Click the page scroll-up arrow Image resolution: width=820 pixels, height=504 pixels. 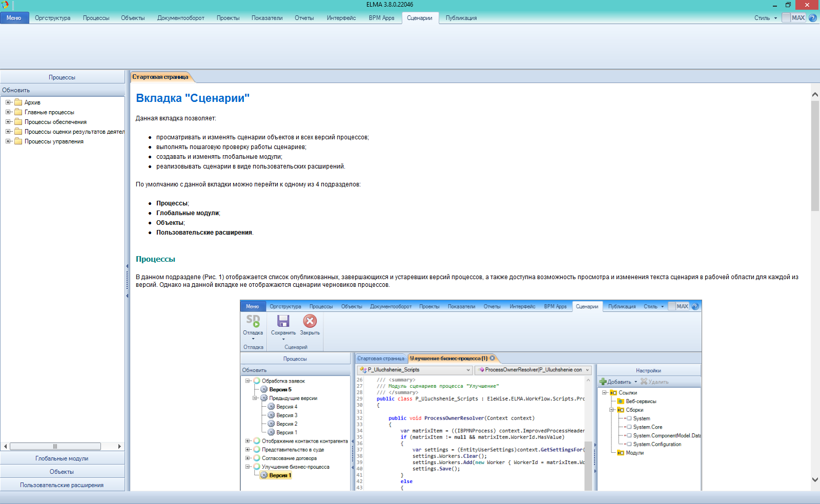click(815, 94)
